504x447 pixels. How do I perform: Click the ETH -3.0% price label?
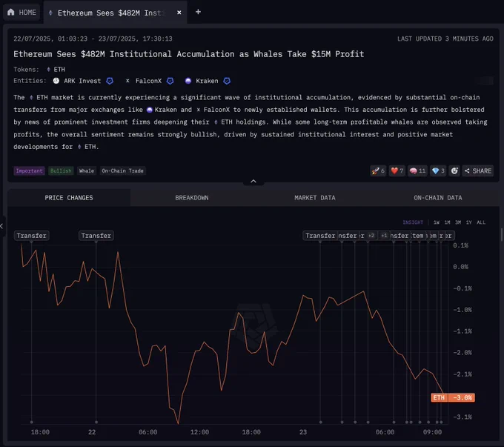pos(453,397)
